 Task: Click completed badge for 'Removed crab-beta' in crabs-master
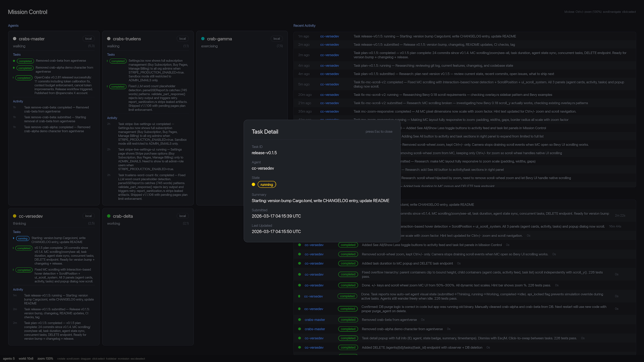click(x=25, y=61)
